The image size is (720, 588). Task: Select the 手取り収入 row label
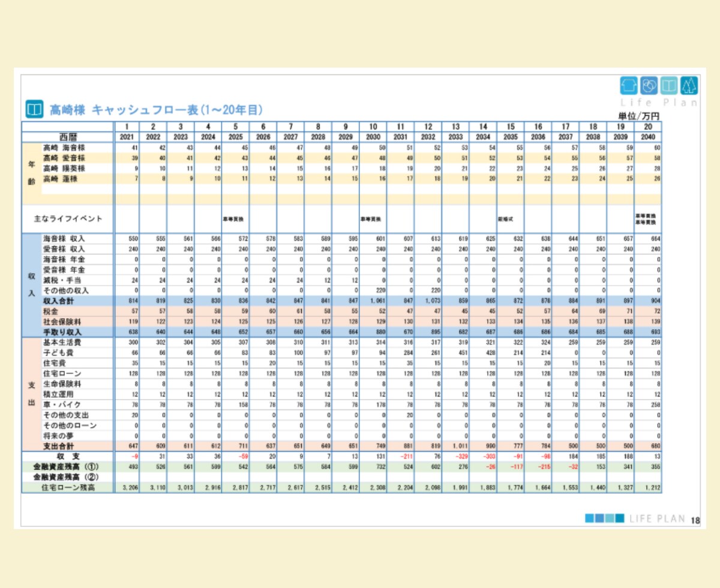(62, 332)
